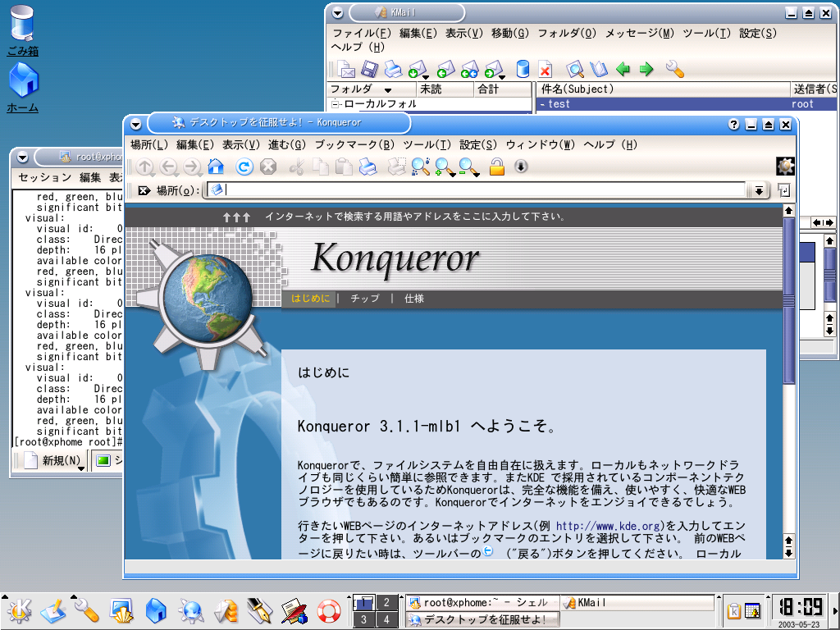
Task: Switch to the チップ tab in Konqueror page
Action: click(x=365, y=299)
